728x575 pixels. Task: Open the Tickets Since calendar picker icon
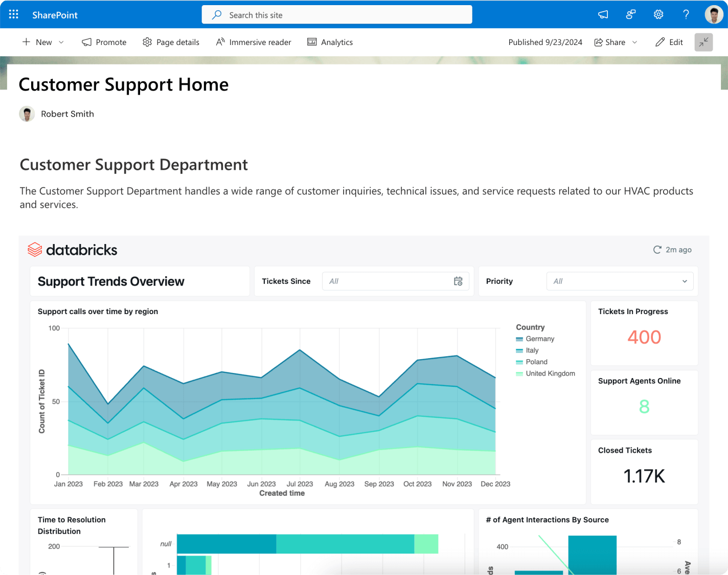pyautogui.click(x=458, y=281)
